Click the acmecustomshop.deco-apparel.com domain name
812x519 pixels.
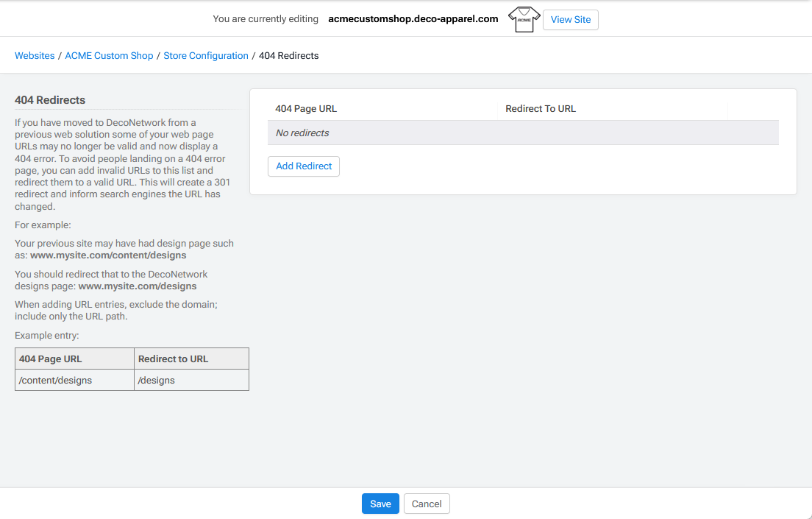tap(413, 18)
